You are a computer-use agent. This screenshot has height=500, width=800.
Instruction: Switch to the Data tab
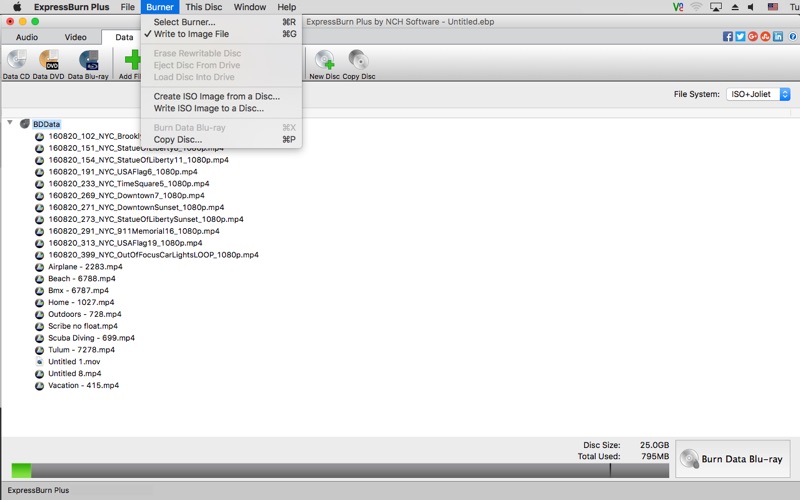pyautogui.click(x=124, y=37)
